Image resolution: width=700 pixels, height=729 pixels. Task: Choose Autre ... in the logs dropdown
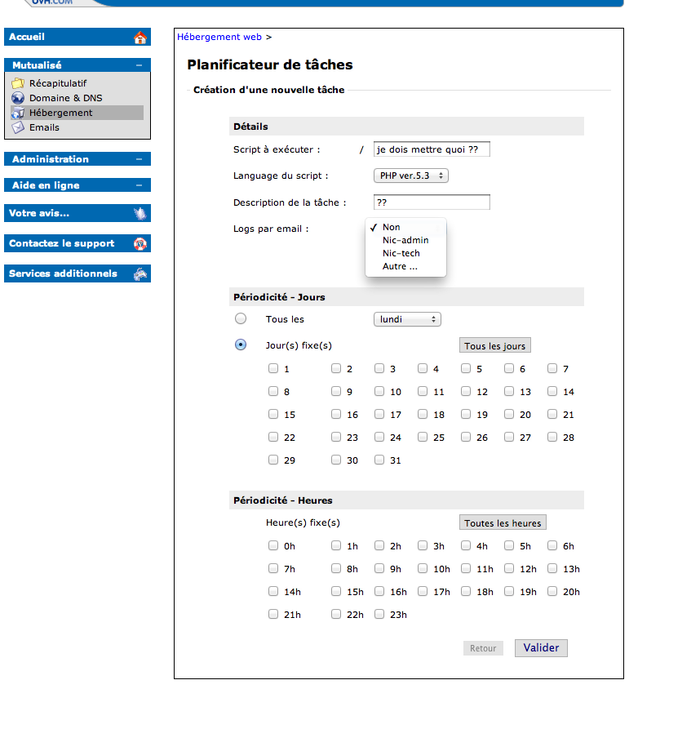point(400,266)
